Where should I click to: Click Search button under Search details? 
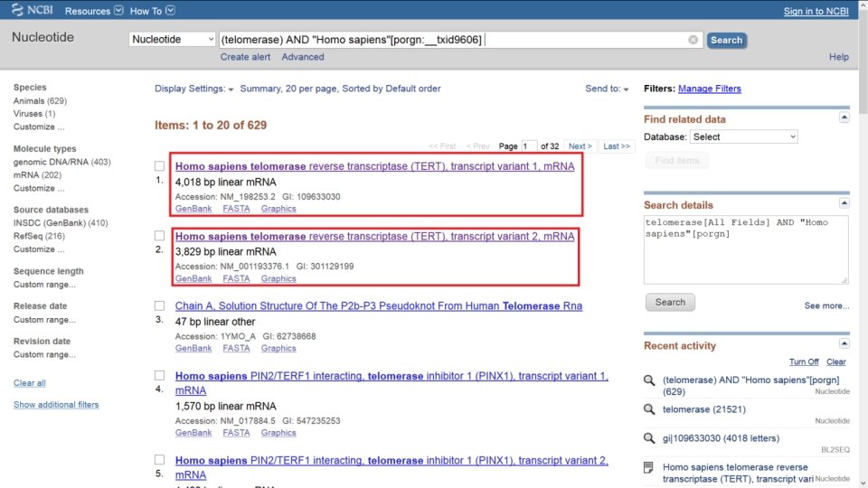coord(670,302)
